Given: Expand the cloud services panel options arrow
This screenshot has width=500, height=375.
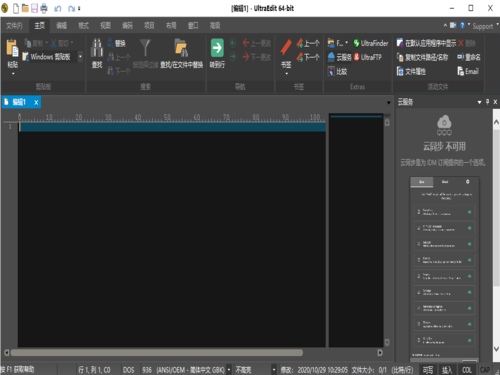Looking at the screenshot, I should [479, 102].
